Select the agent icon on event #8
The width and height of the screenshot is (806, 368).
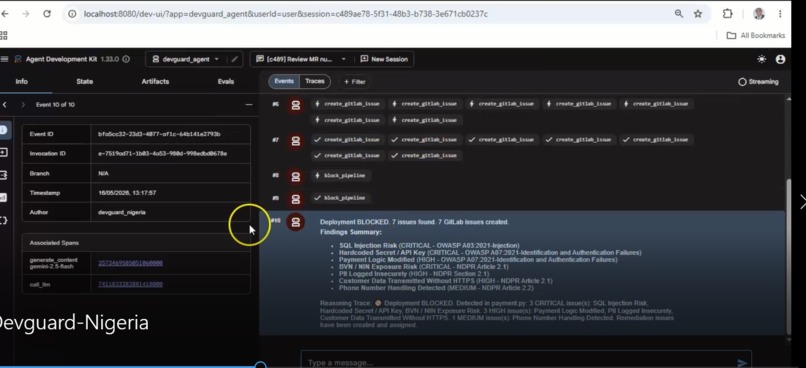296,176
